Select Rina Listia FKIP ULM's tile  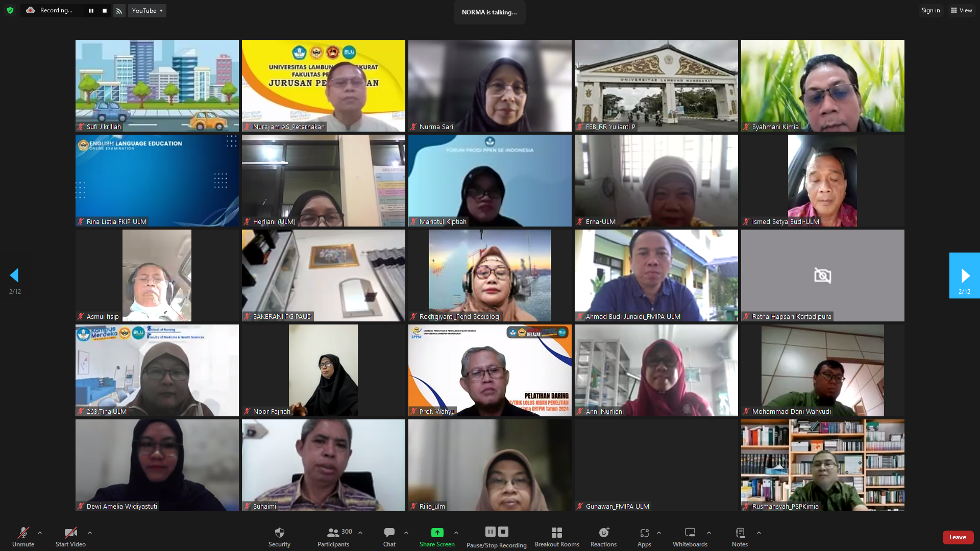pos(157,181)
